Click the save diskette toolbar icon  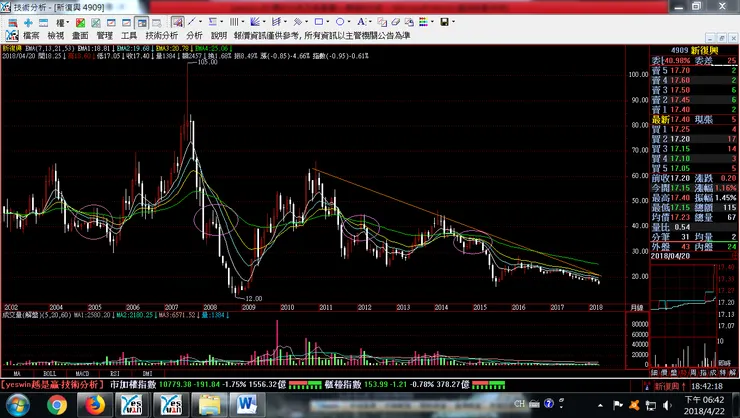click(445, 22)
